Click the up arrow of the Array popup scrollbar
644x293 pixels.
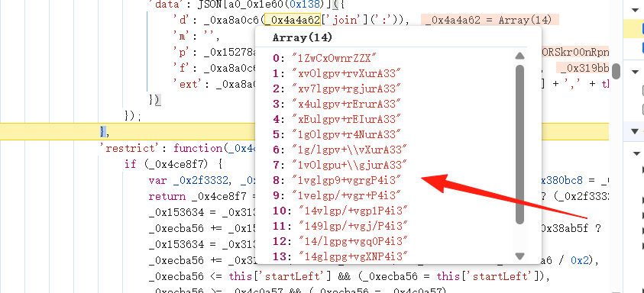pos(519,56)
